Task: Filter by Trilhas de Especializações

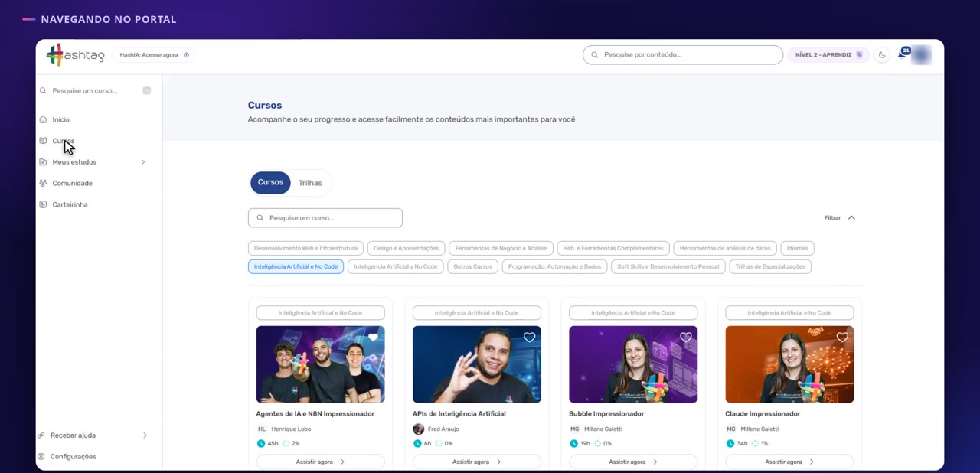Action: click(770, 266)
